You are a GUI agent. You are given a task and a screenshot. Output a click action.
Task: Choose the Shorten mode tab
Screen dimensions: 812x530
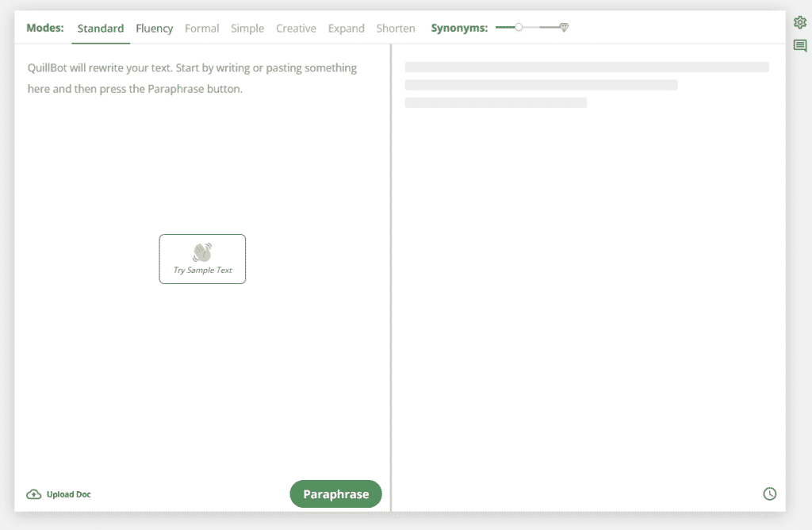[x=396, y=29]
